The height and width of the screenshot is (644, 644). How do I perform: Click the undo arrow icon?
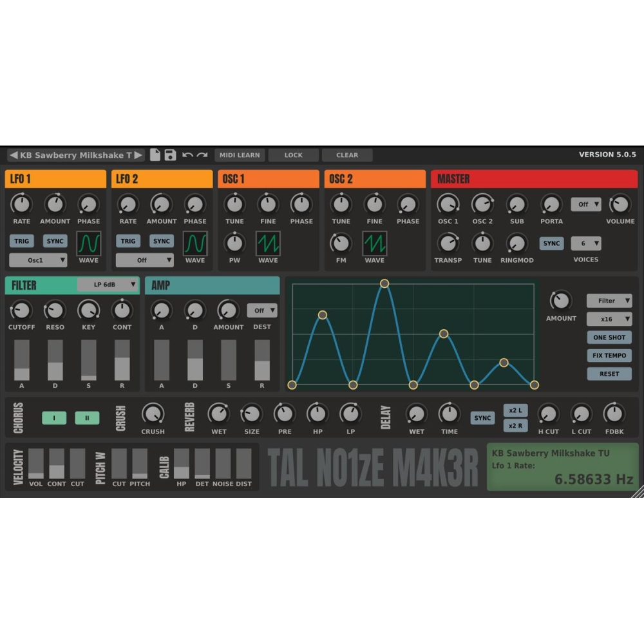pos(186,155)
